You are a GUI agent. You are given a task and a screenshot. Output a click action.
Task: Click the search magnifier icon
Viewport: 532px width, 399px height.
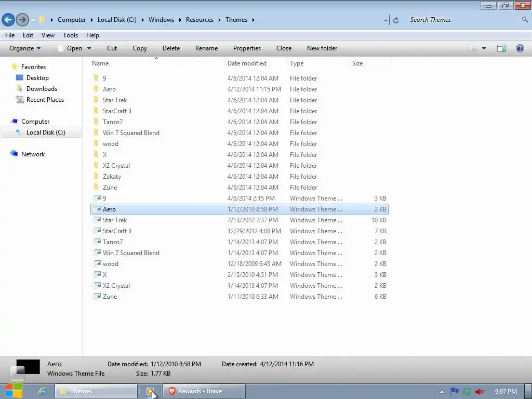click(x=525, y=20)
